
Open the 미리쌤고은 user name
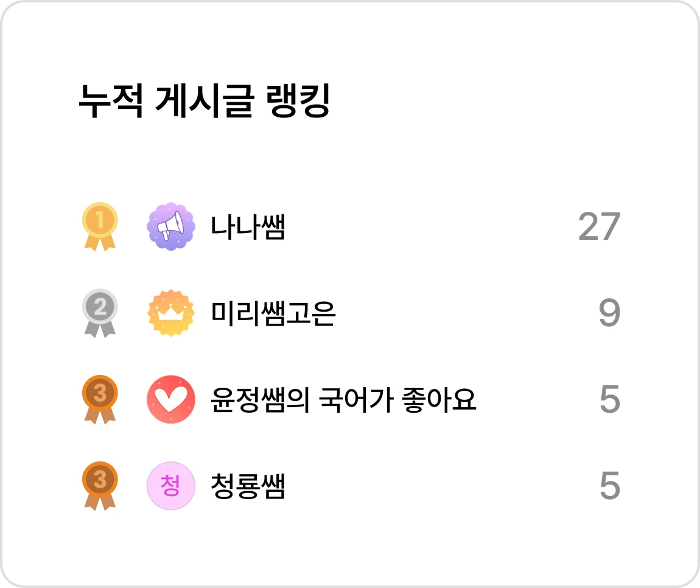click(273, 313)
